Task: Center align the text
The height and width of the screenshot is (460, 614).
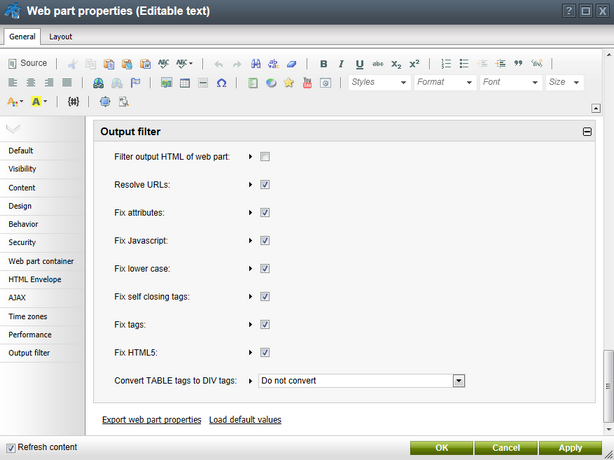Action: pos(31,83)
